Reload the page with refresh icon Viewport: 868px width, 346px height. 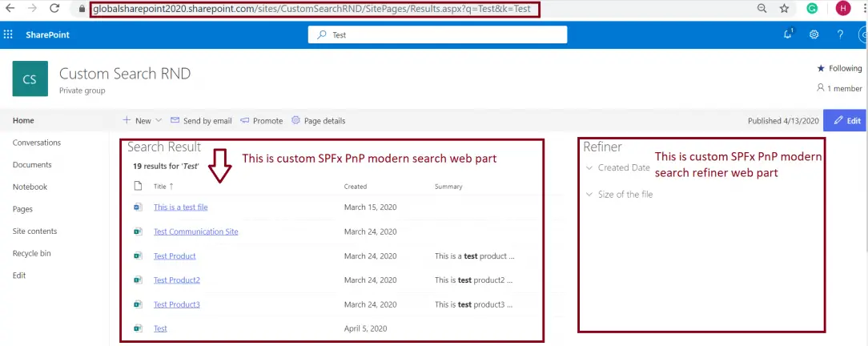[54, 8]
